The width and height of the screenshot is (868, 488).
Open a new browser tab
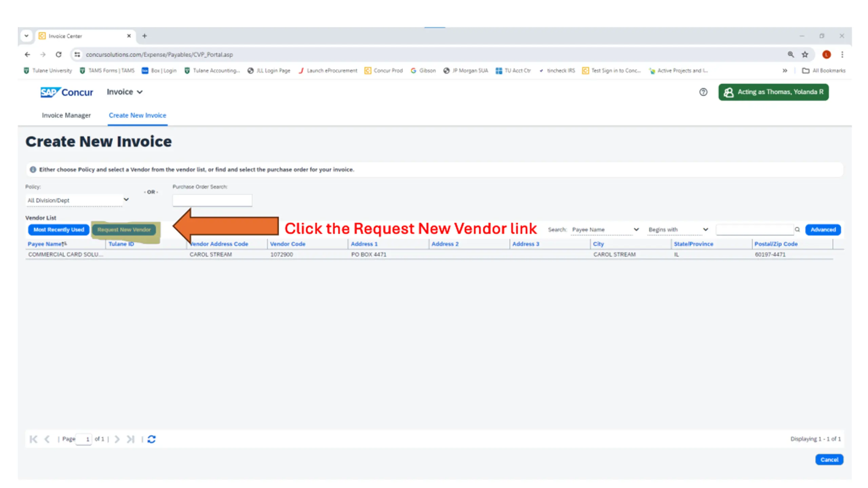point(144,36)
